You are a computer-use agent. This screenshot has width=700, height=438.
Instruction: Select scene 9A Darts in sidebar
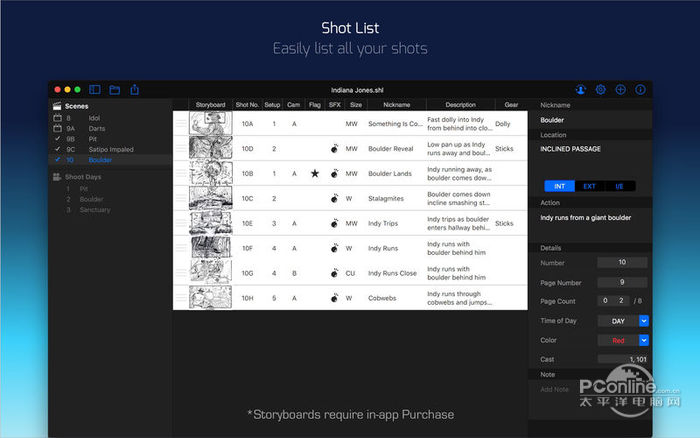pyautogui.click(x=110, y=129)
